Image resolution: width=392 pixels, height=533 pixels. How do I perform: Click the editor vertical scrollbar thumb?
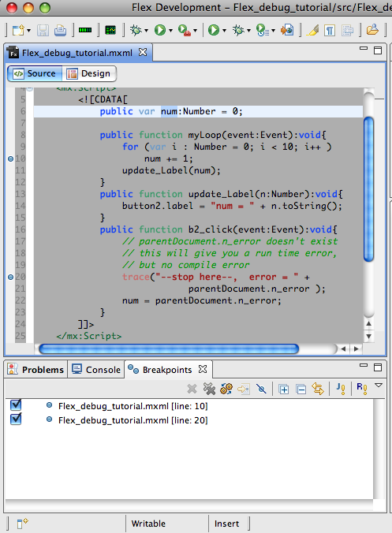click(369, 189)
